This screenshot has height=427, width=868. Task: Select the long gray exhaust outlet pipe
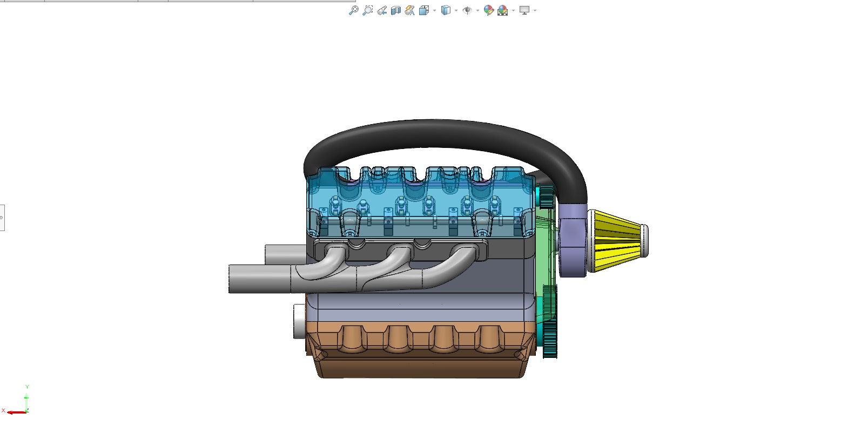click(260, 279)
